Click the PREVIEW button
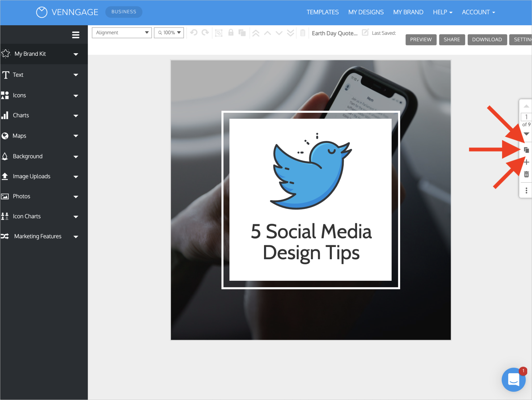 (421, 40)
